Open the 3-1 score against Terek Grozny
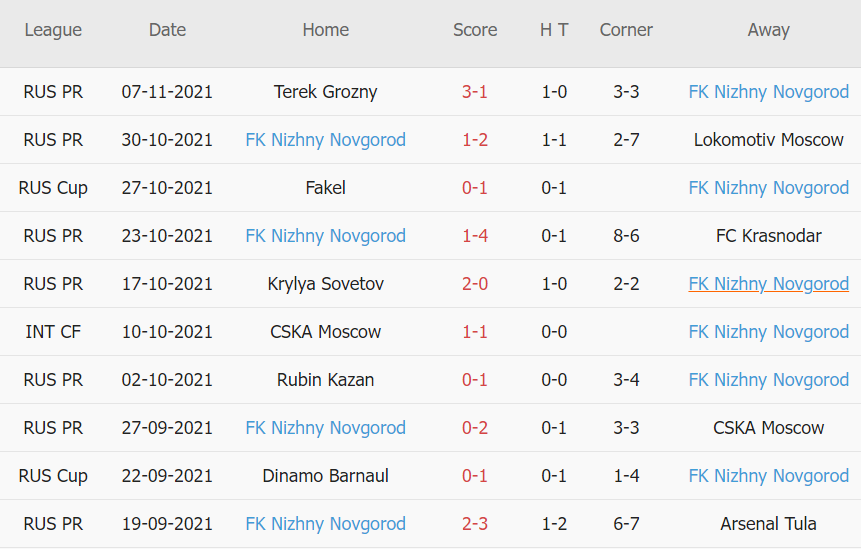The image size is (861, 549). 475,92
